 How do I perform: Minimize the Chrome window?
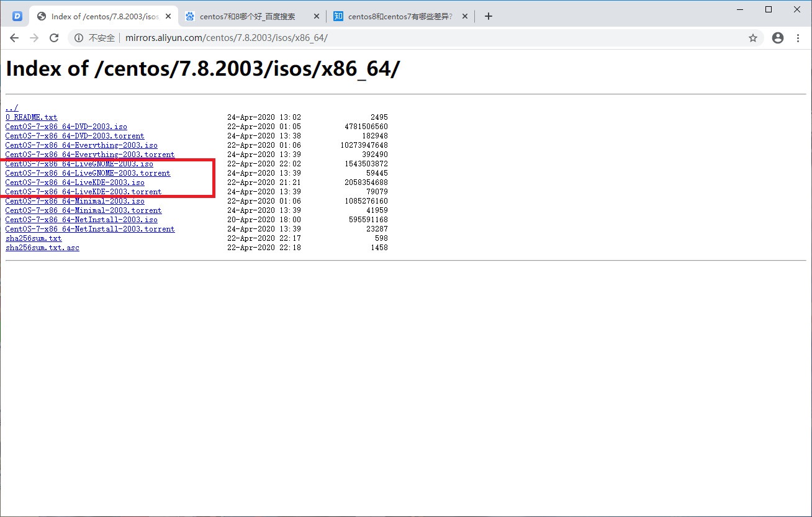(740, 9)
